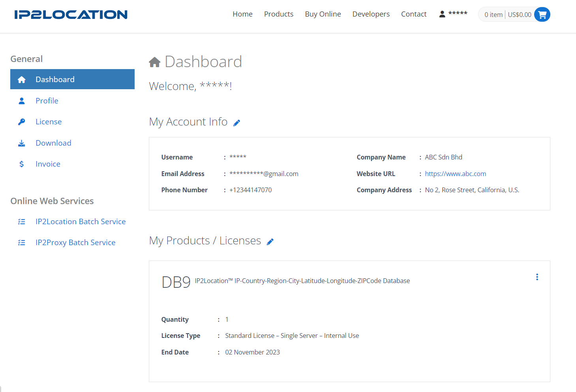This screenshot has width=576, height=392.
Task: Click the IP2Proxy Batch Service list icon
Action: click(x=22, y=243)
